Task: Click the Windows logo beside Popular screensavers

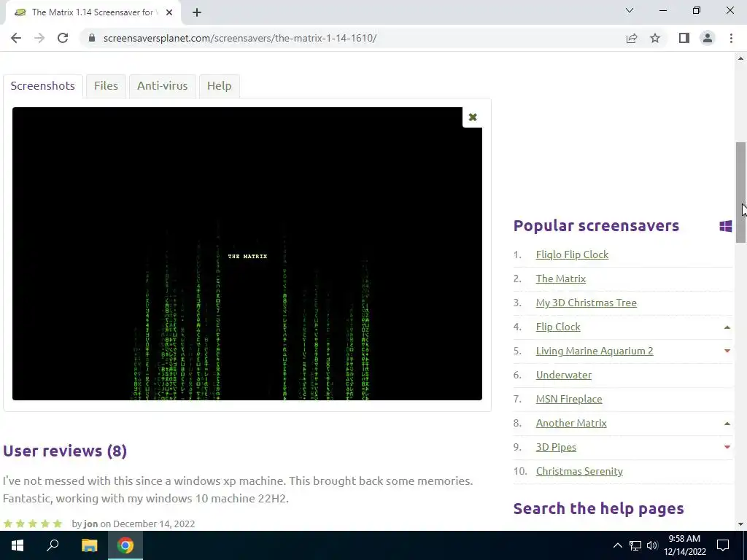Action: (x=726, y=226)
